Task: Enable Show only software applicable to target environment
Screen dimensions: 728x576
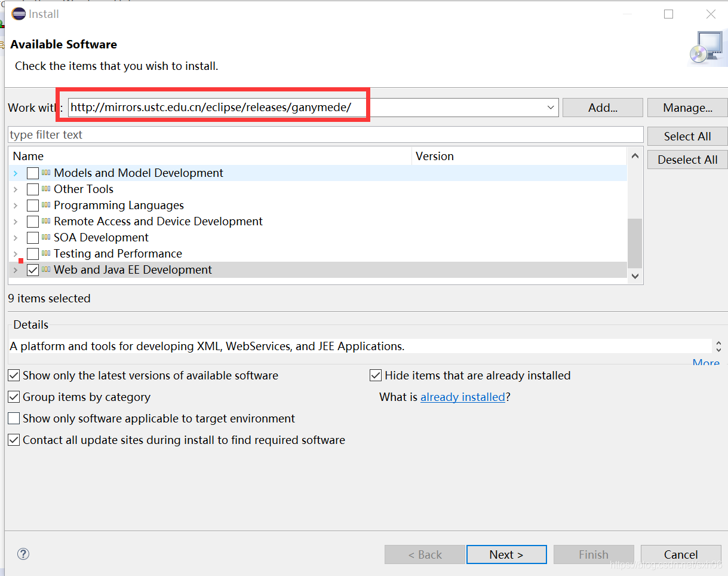Action: (x=14, y=418)
